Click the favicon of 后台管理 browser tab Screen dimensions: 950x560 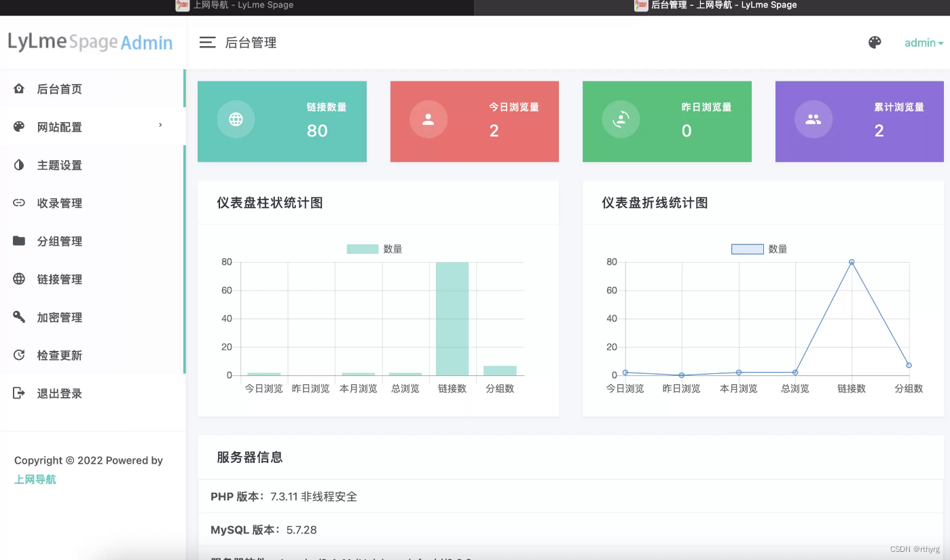tap(641, 5)
